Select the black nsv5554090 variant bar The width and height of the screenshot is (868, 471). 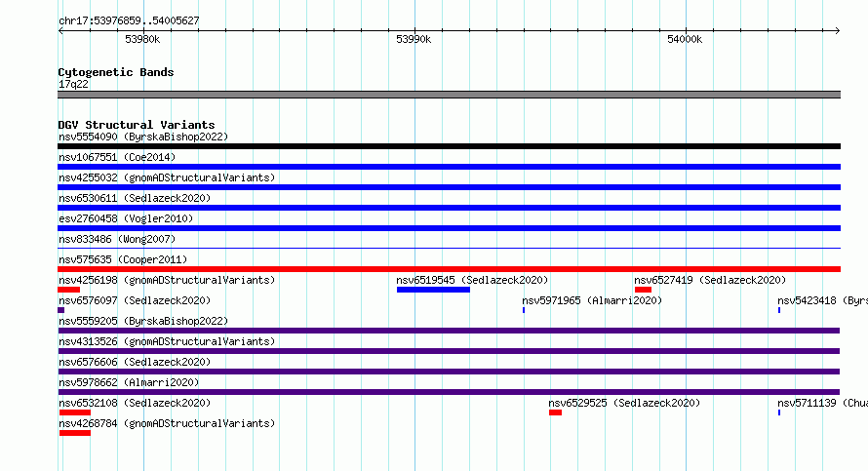(449, 146)
